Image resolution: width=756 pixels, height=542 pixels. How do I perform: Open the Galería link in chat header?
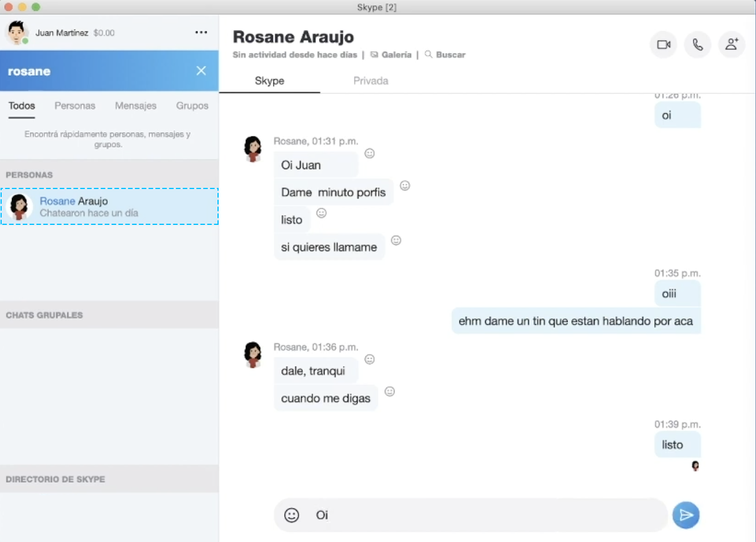pyautogui.click(x=391, y=55)
